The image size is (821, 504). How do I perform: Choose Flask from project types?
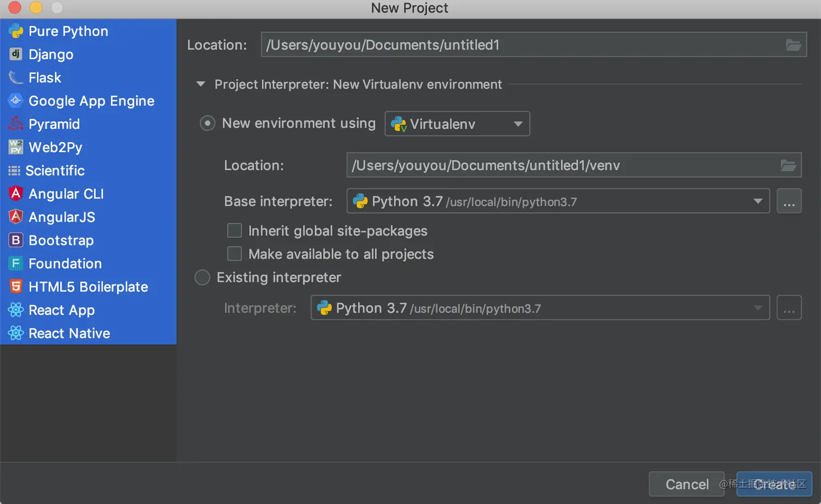tap(89, 78)
